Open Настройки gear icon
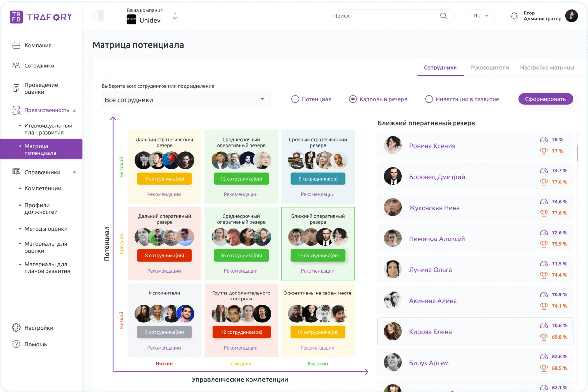 pos(16,328)
